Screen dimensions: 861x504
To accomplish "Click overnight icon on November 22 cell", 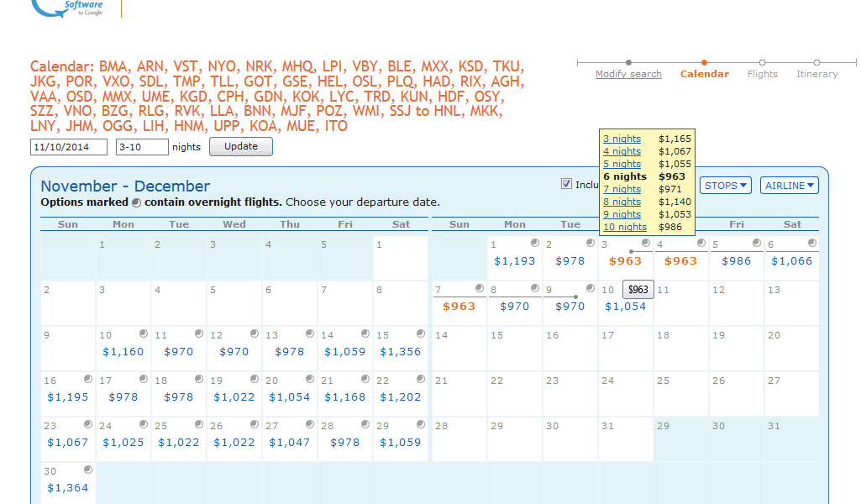I will point(421,379).
